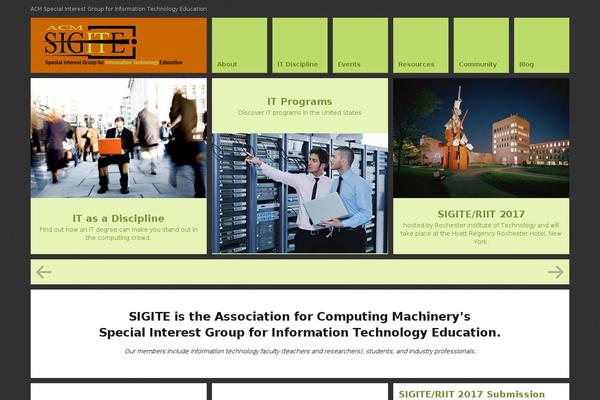600x400 pixels.
Task: Follow the SIGITE/RIIT 2017 heading link
Action: tap(481, 214)
